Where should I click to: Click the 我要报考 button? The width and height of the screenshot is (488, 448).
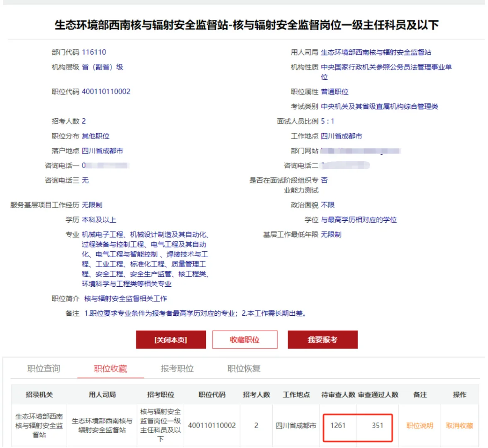tap(322, 339)
